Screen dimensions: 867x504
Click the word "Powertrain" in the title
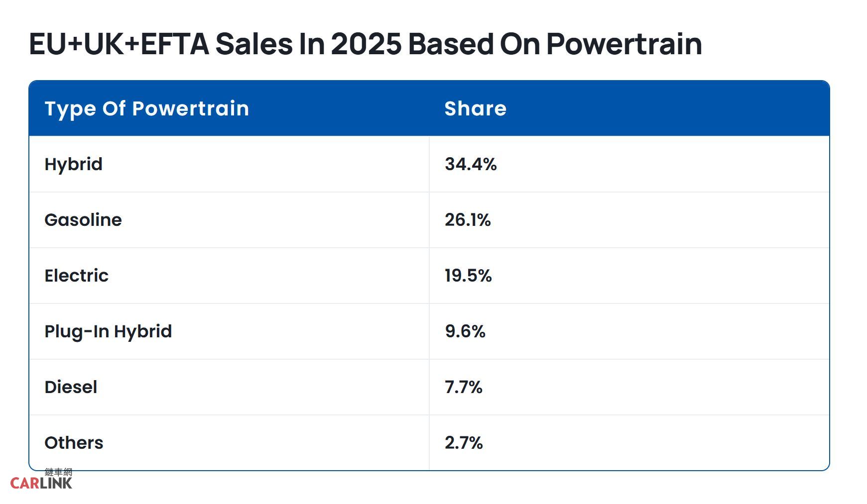click(x=624, y=44)
